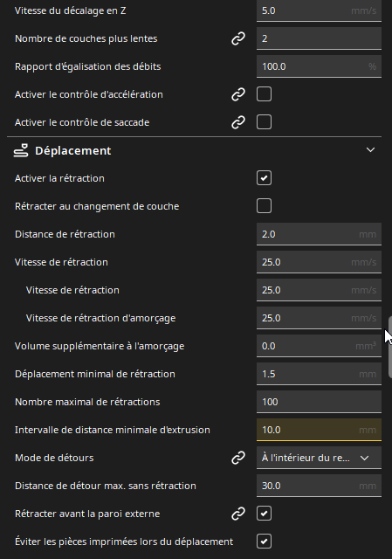Edit Distance de détour max. sans rétraction field
Viewport: 392px width, 559px height.
pos(319,486)
